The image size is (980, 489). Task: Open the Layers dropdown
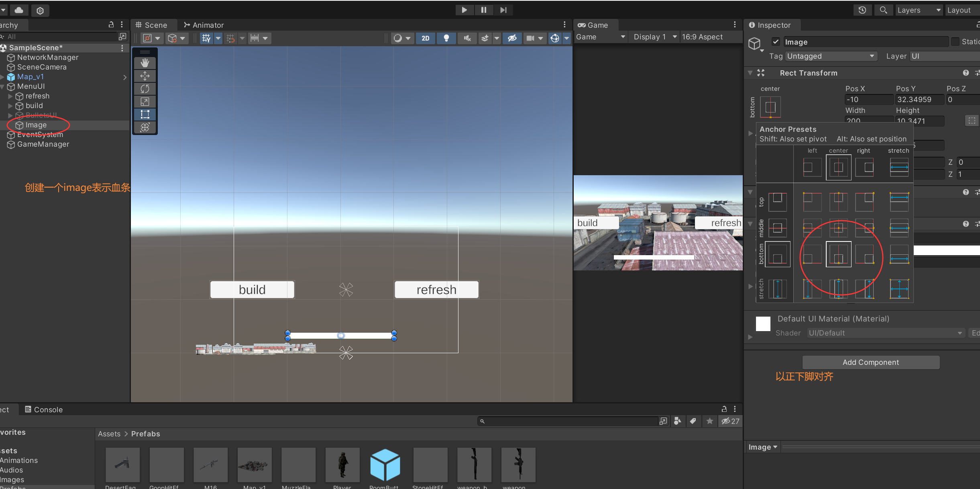919,10
